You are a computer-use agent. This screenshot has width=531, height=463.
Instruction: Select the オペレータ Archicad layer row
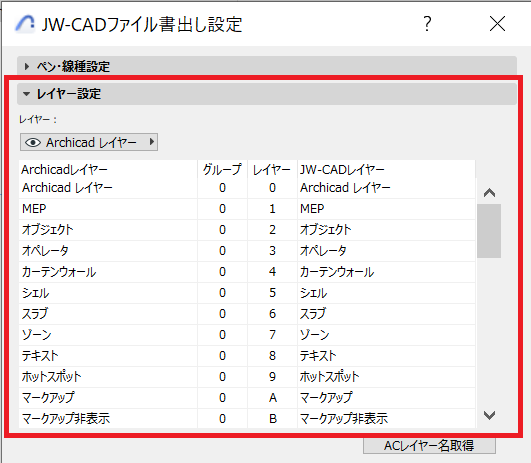click(108, 251)
